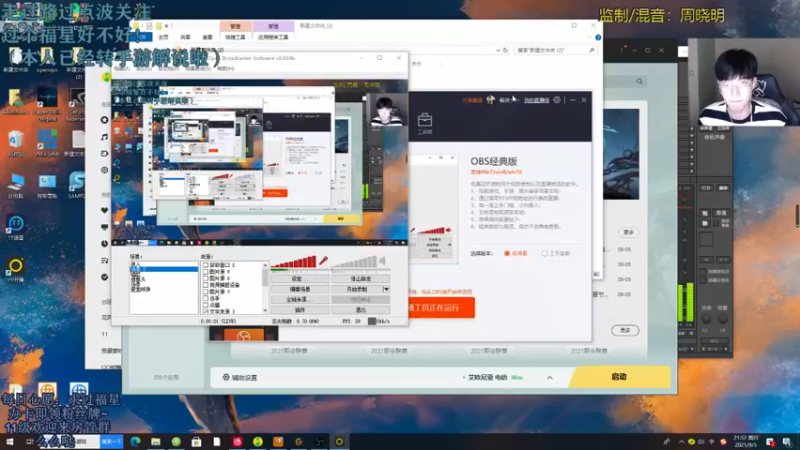
Task: Select the 经典版 radio button
Action: (507, 254)
